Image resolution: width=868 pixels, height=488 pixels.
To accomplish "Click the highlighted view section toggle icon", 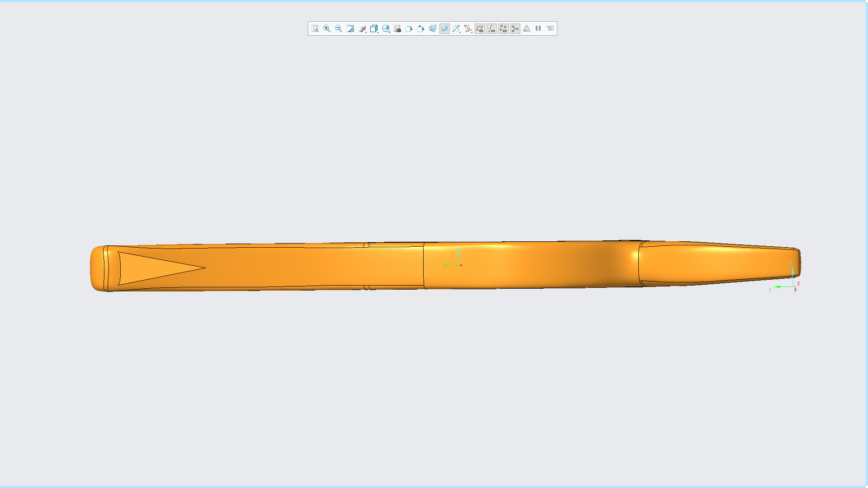I will [444, 28].
